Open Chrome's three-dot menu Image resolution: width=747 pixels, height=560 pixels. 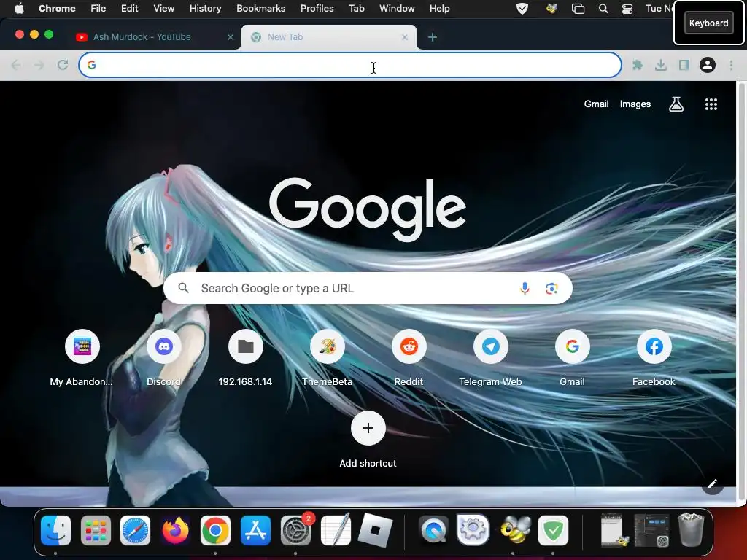click(731, 65)
